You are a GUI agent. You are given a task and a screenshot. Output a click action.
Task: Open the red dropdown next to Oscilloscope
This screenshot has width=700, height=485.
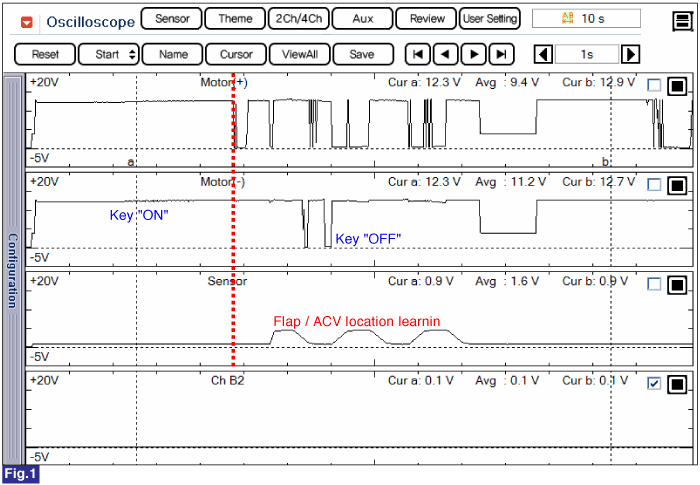[27, 21]
